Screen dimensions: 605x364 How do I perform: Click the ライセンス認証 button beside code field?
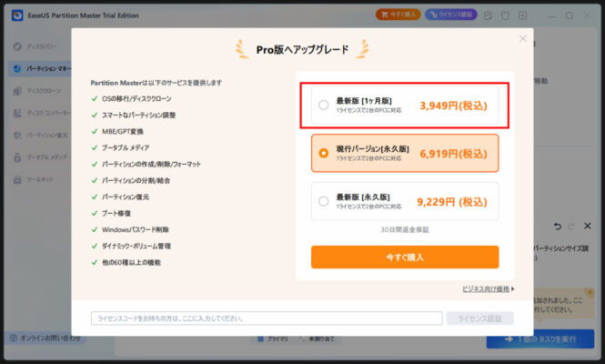pos(480,318)
